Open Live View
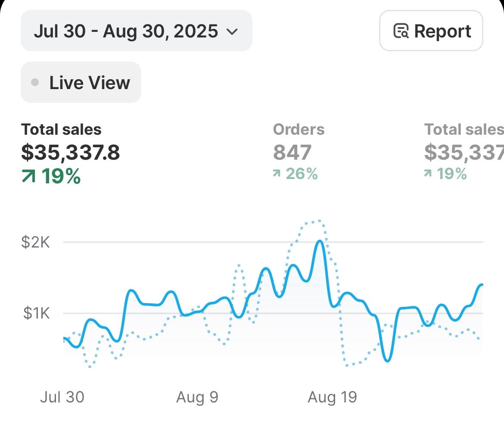 pos(81,82)
